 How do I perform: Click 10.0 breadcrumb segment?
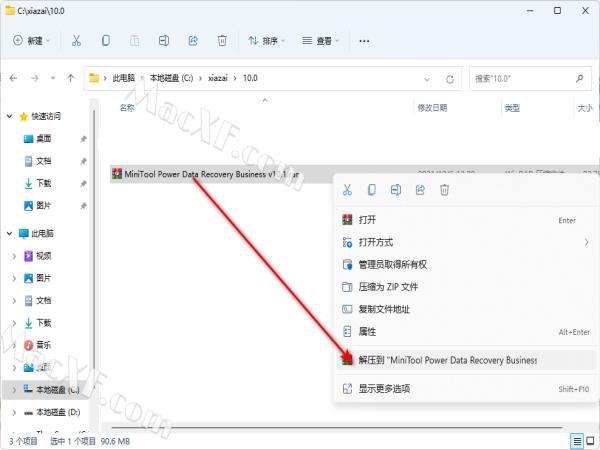click(x=250, y=78)
